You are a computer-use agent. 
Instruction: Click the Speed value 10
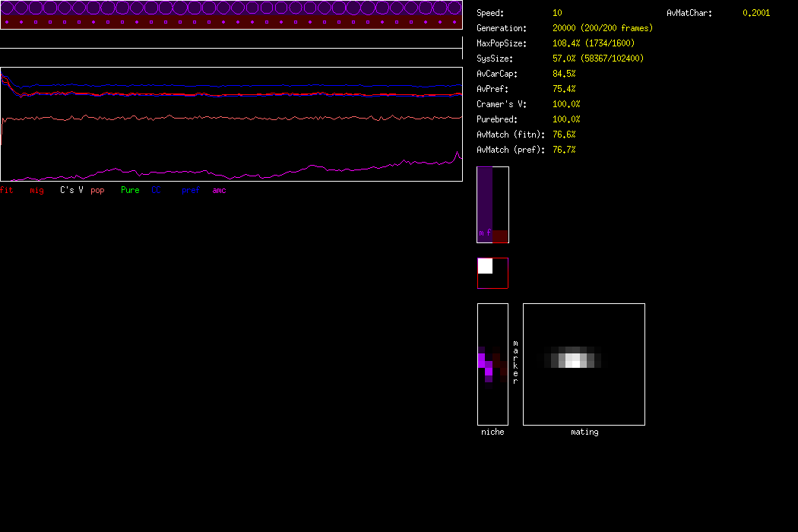point(557,13)
